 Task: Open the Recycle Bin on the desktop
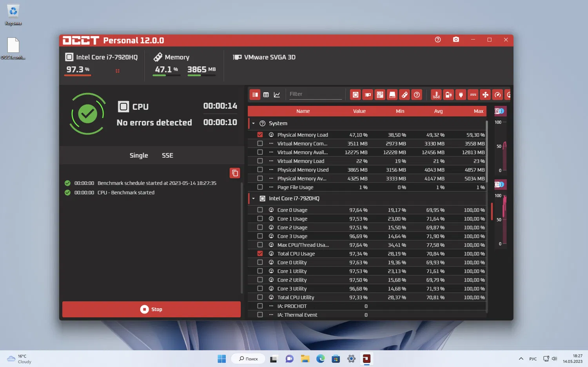tap(13, 15)
